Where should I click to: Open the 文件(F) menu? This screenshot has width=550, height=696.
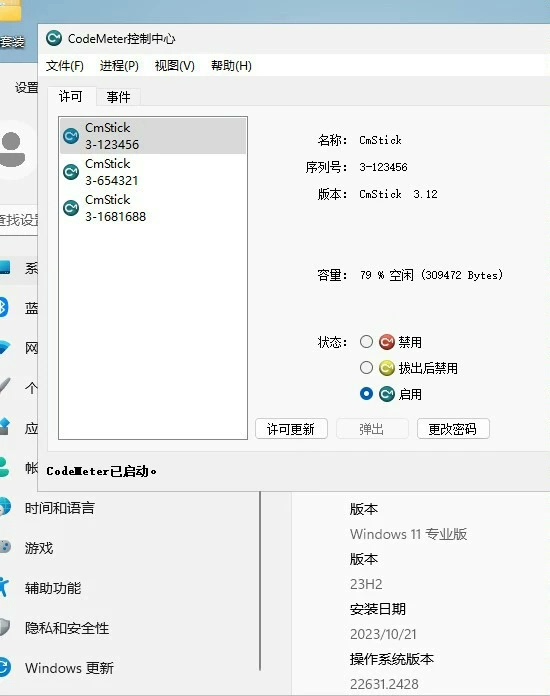pos(65,66)
